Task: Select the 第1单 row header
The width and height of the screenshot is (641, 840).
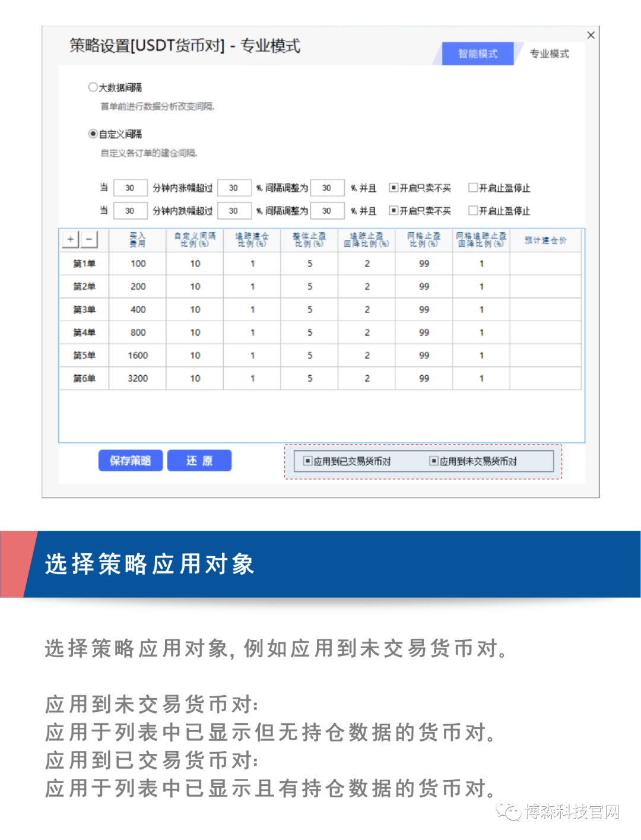Action: [84, 264]
